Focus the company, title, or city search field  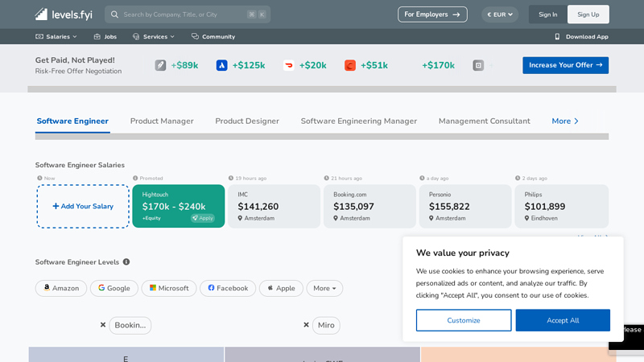point(188,14)
